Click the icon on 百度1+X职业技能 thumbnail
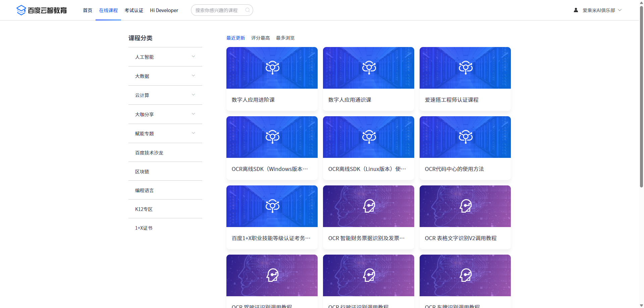 pyautogui.click(x=272, y=206)
